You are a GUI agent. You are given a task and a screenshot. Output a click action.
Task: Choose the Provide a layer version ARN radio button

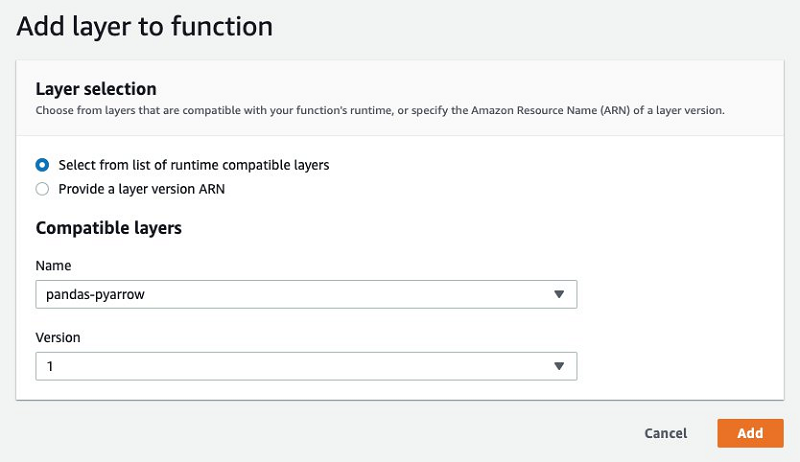point(42,189)
